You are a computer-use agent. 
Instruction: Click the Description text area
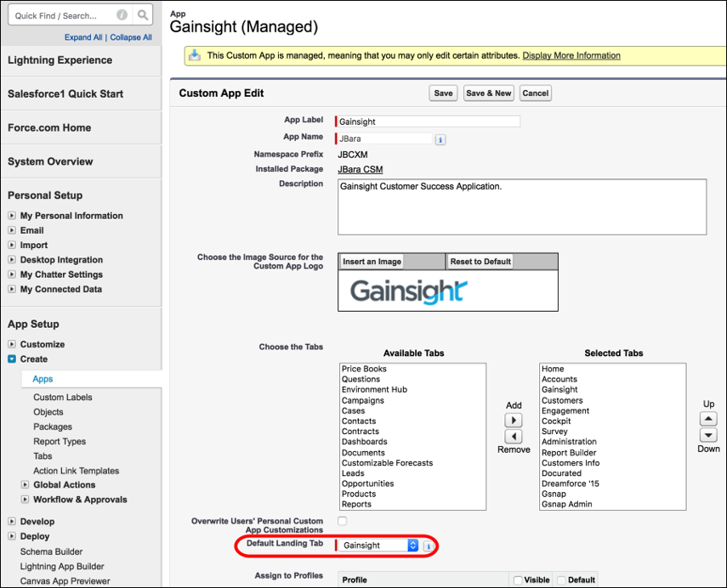click(x=522, y=207)
